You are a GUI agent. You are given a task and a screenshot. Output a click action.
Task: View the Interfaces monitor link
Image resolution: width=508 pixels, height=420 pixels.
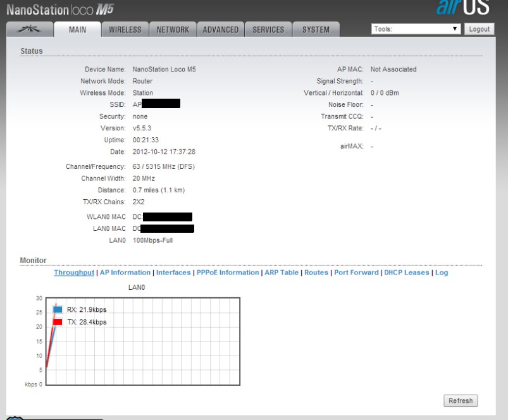pyautogui.click(x=173, y=273)
